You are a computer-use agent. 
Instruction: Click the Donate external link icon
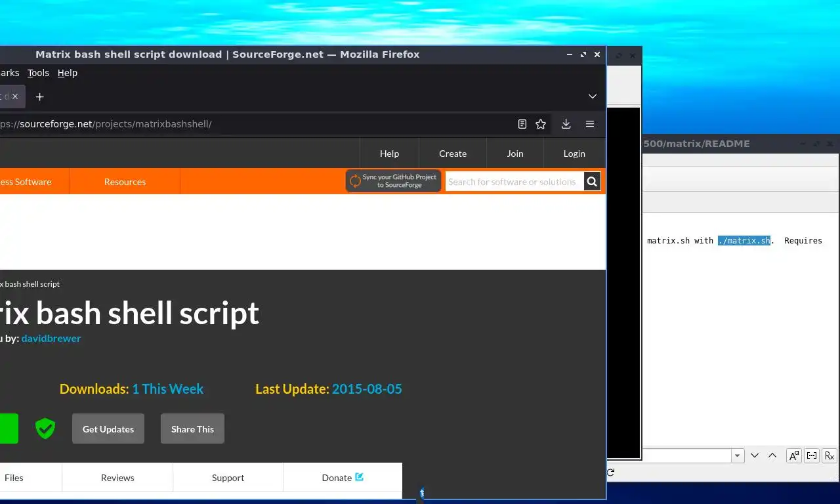[360, 477]
